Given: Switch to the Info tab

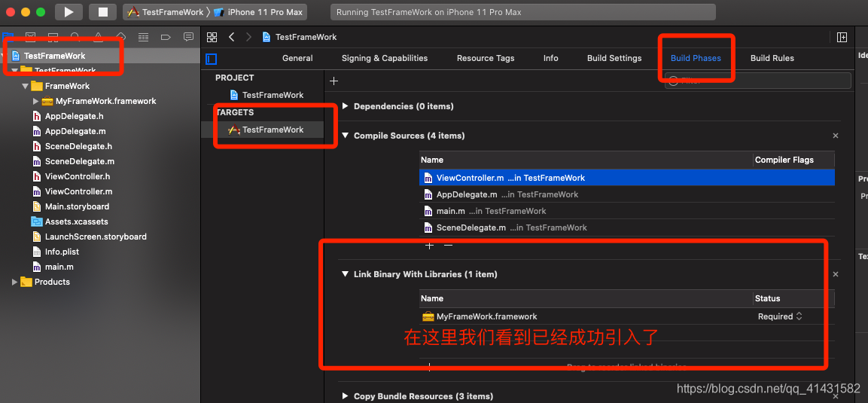Looking at the screenshot, I should [551, 58].
